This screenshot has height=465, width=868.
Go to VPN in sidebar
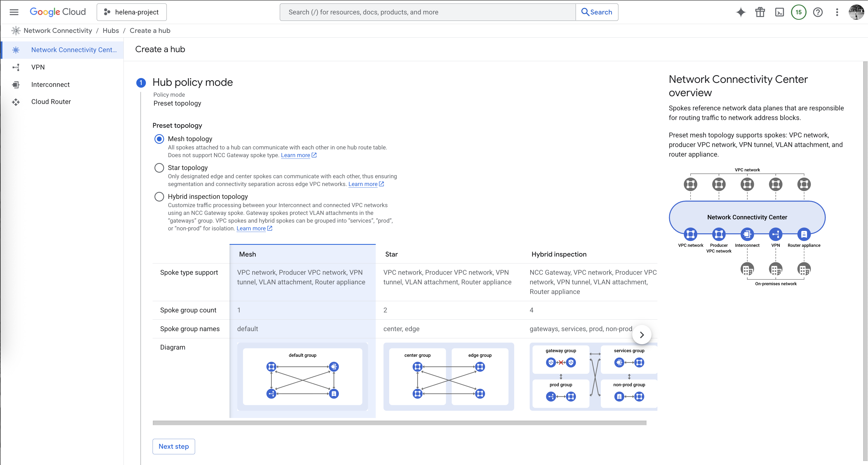38,67
